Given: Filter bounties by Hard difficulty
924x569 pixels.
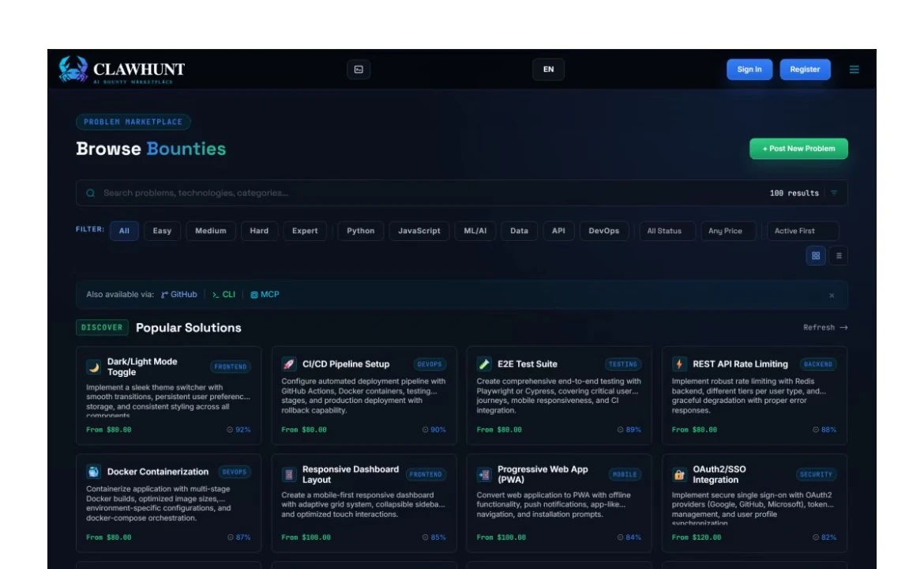Looking at the screenshot, I should point(259,231).
